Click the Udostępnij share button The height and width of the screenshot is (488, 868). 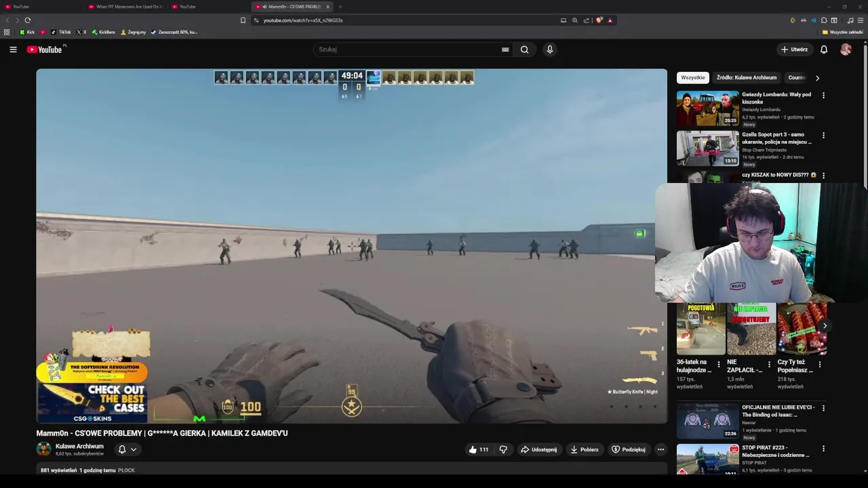click(x=539, y=449)
